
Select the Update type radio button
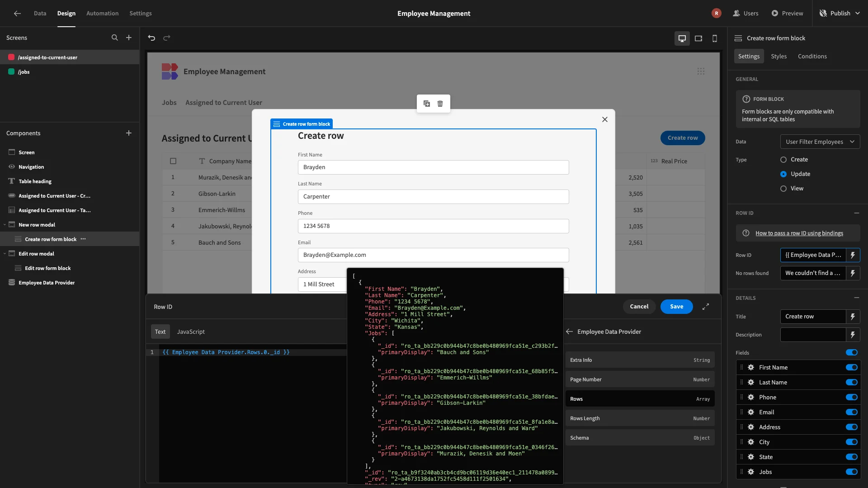pos(783,174)
